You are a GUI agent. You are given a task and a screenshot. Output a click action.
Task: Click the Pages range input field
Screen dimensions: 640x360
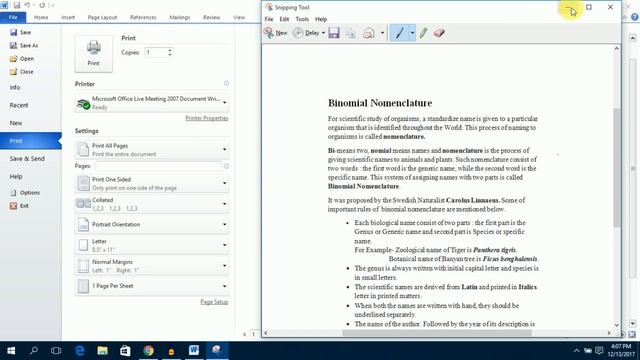point(158,166)
